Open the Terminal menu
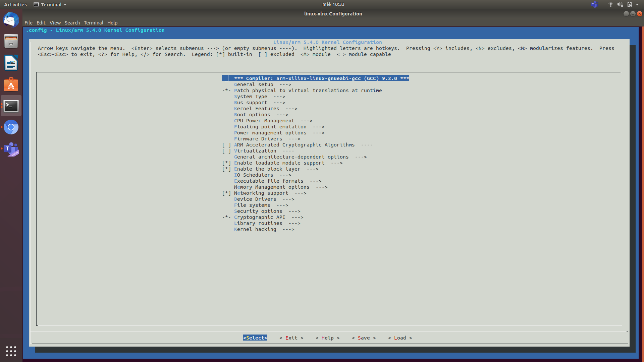Viewport: 644px width, 362px height. tap(93, 22)
